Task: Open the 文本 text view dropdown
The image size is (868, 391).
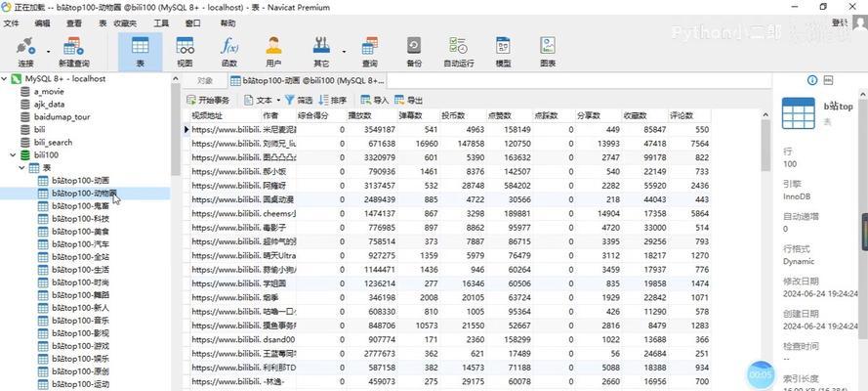Action: 262,101
